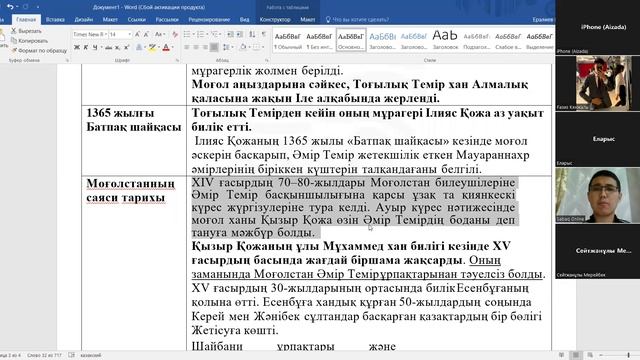
Task: Open the Шрифт dialog launcher
Action: [x=178, y=60]
